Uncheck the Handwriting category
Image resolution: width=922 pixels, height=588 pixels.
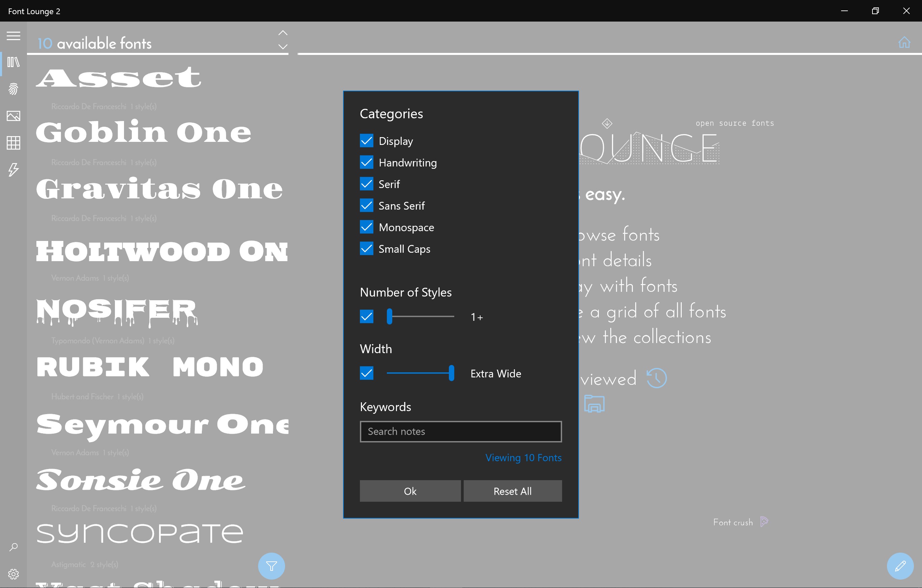366,162
